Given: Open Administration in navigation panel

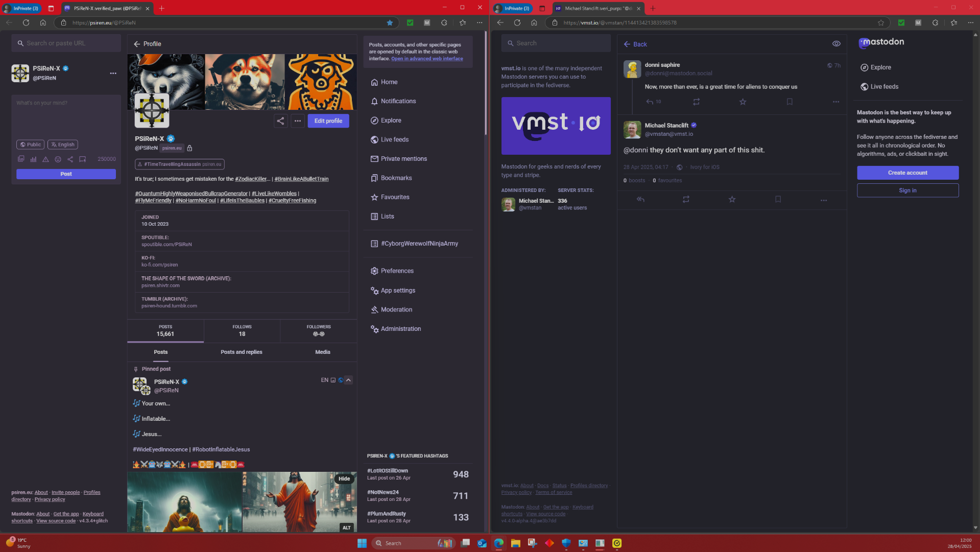Looking at the screenshot, I should point(396,329).
